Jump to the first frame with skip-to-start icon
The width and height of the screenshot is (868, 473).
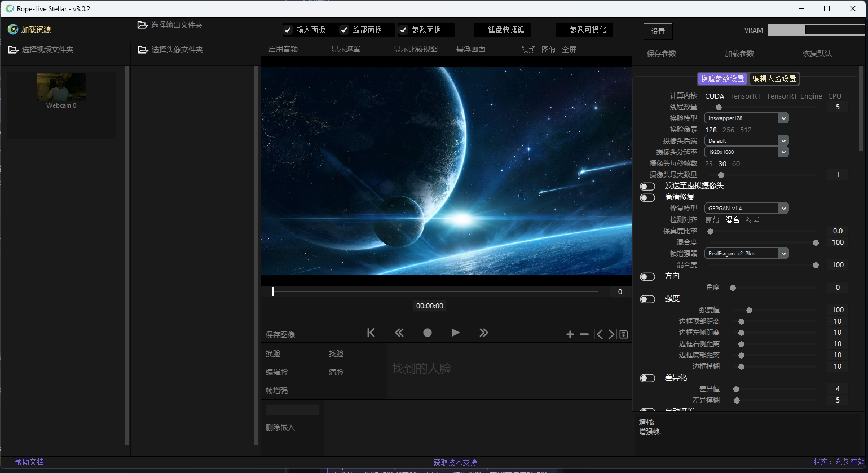tap(371, 333)
